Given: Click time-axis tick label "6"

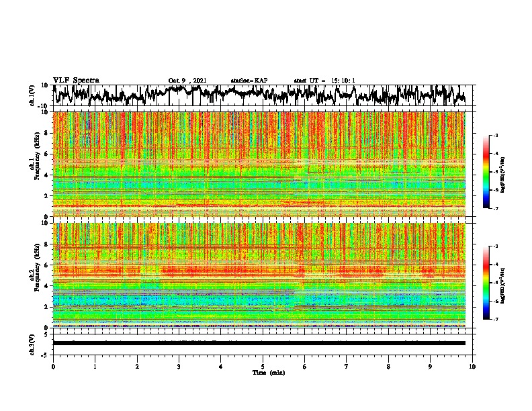Looking at the screenshot, I should [305, 367].
